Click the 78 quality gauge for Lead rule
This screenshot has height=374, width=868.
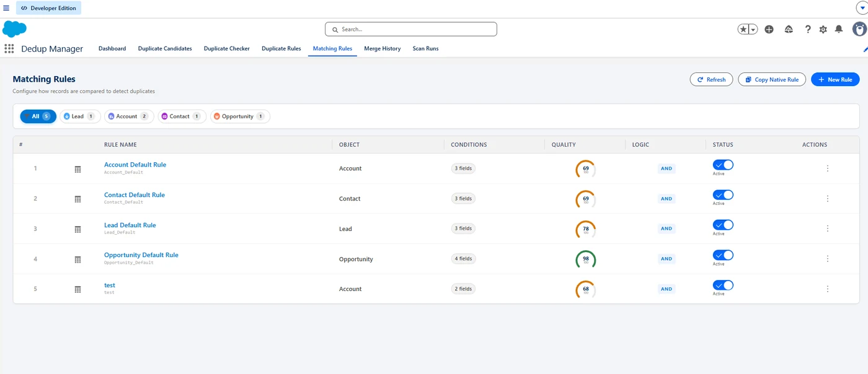(586, 229)
